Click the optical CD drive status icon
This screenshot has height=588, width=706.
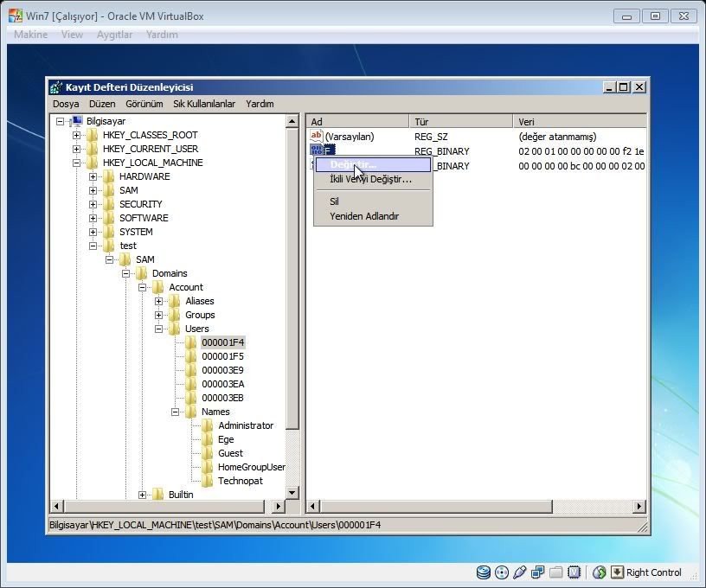502,572
